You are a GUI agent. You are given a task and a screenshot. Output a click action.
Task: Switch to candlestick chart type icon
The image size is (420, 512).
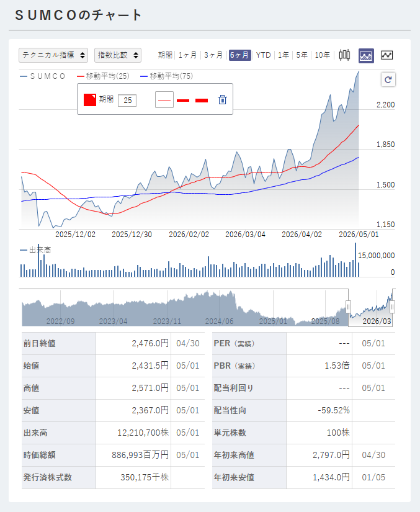coord(344,55)
